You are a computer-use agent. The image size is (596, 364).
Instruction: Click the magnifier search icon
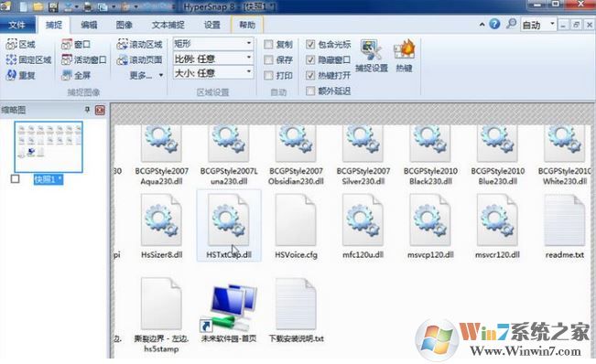click(511, 24)
